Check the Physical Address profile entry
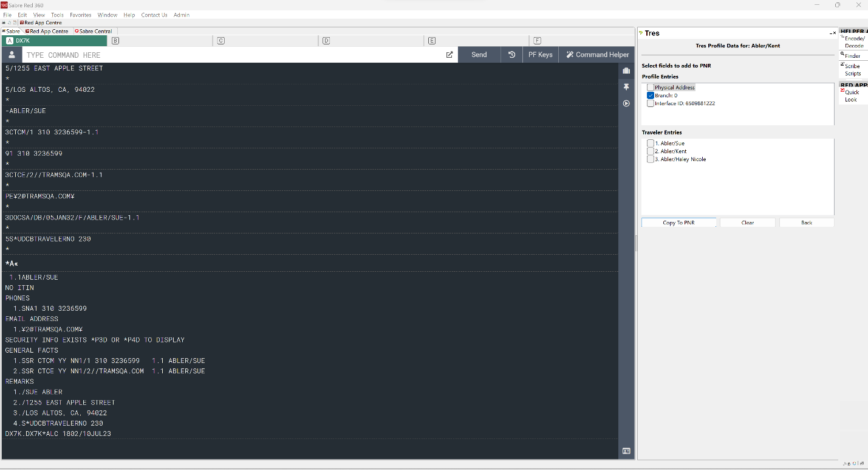 [x=651, y=87]
